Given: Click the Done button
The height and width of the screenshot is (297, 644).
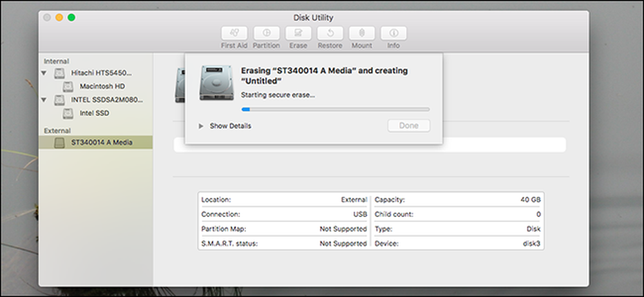Looking at the screenshot, I should [409, 126].
